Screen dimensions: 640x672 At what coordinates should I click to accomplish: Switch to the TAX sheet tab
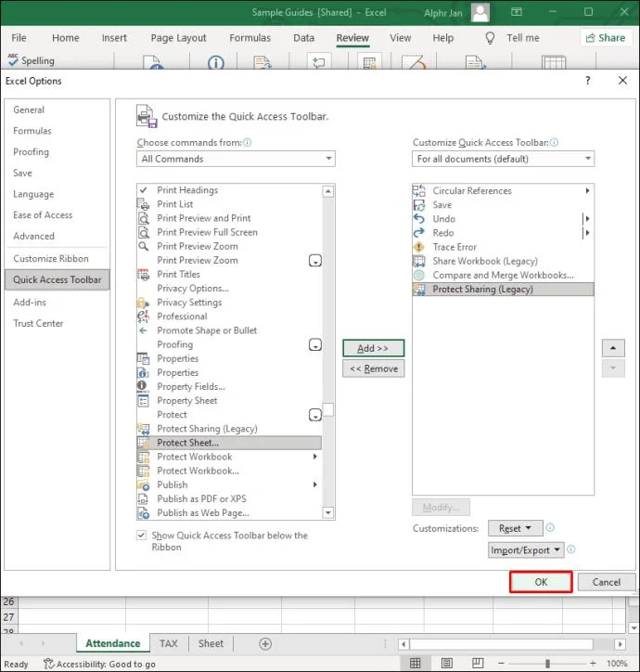(x=169, y=644)
